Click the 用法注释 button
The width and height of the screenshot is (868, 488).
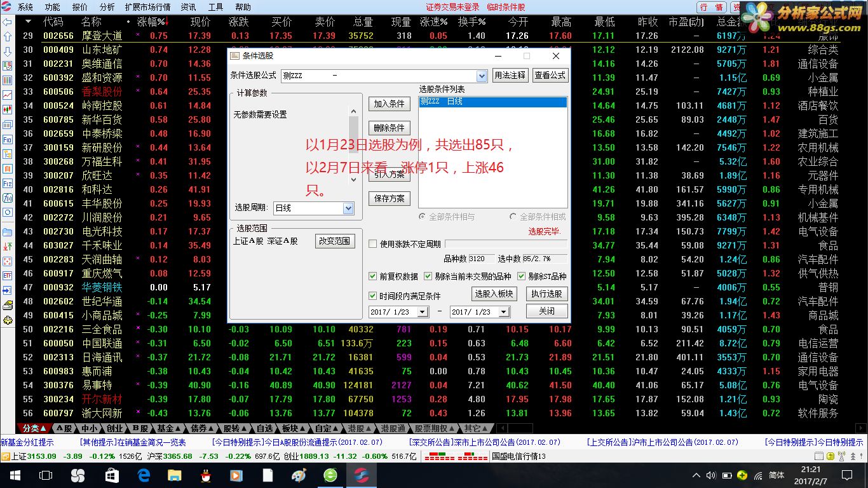pyautogui.click(x=510, y=75)
